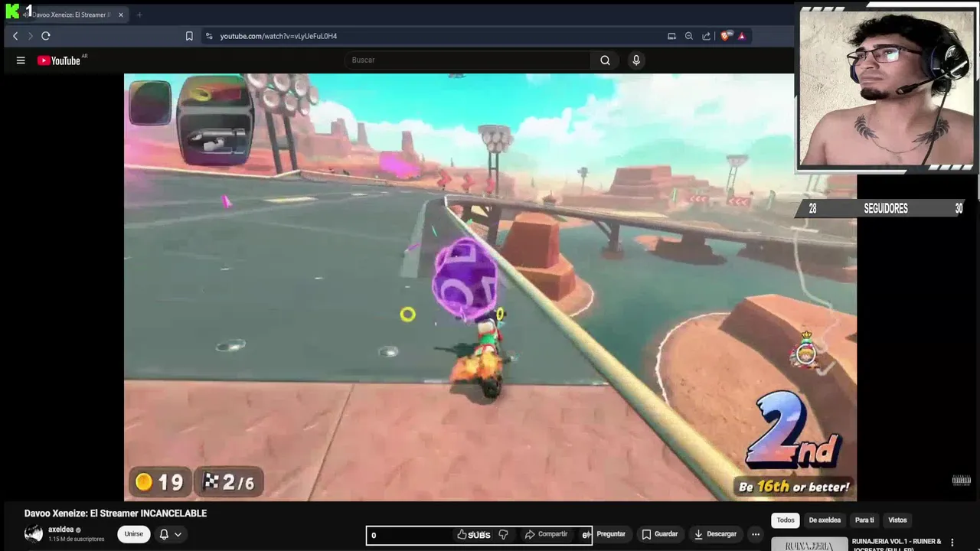
Task: Select the Davoo Xeneize browser tab
Action: click(70, 15)
